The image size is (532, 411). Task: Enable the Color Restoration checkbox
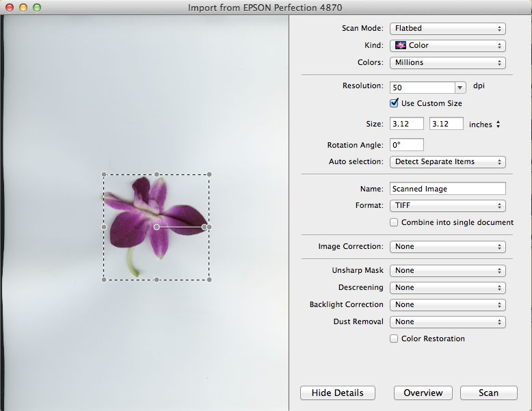394,339
